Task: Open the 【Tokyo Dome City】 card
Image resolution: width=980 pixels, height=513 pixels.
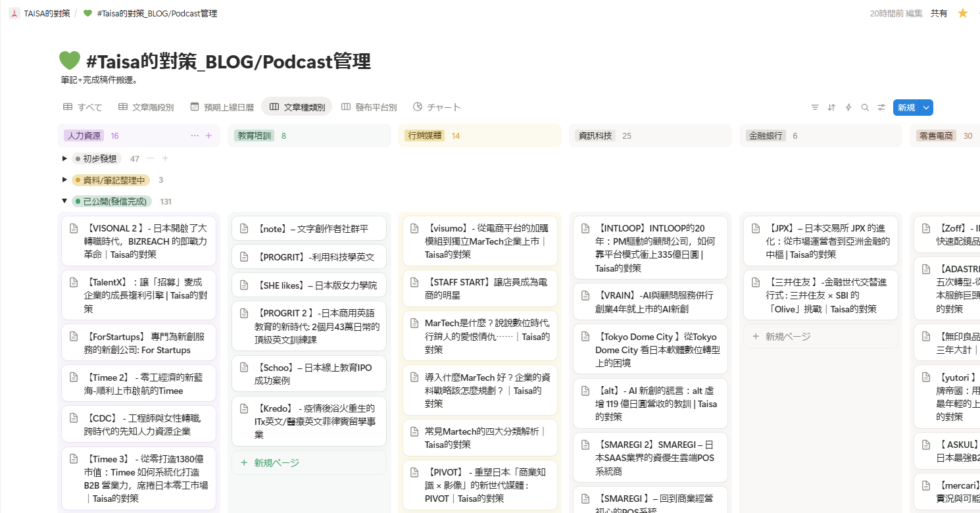Action: pyautogui.click(x=650, y=349)
